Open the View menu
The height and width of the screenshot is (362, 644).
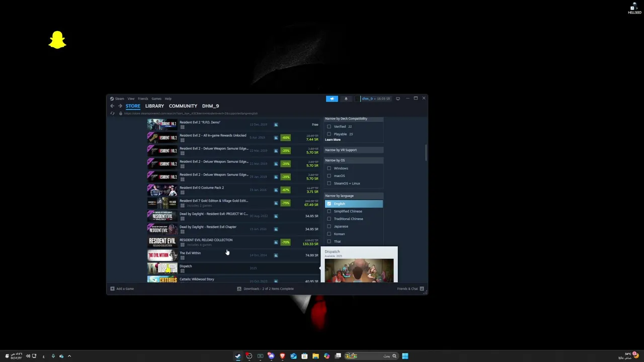click(x=131, y=99)
